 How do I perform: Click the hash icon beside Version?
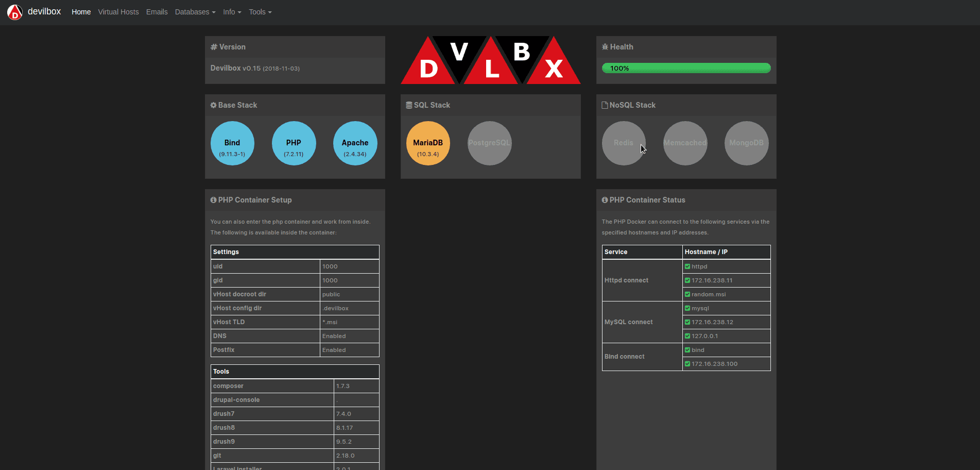(x=214, y=47)
